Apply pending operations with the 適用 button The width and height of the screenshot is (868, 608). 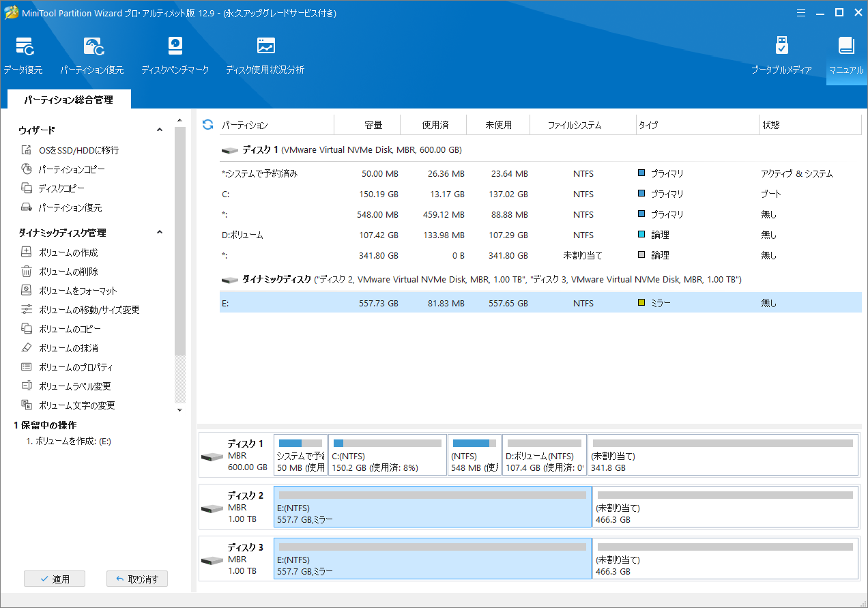click(54, 578)
